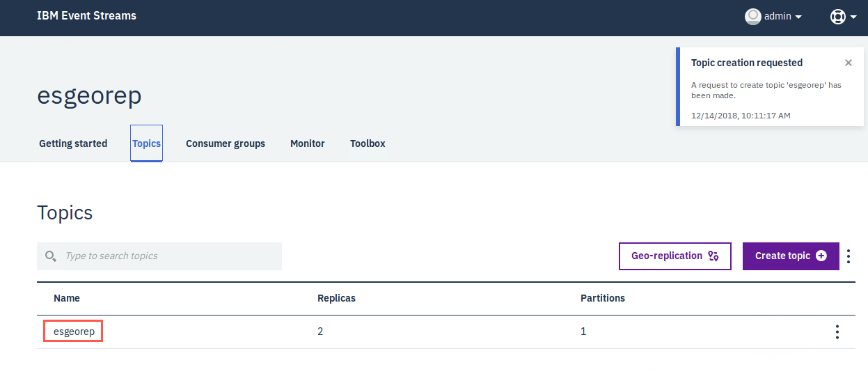This screenshot has height=374, width=868.
Task: Click the Name column header
Action: tap(67, 298)
